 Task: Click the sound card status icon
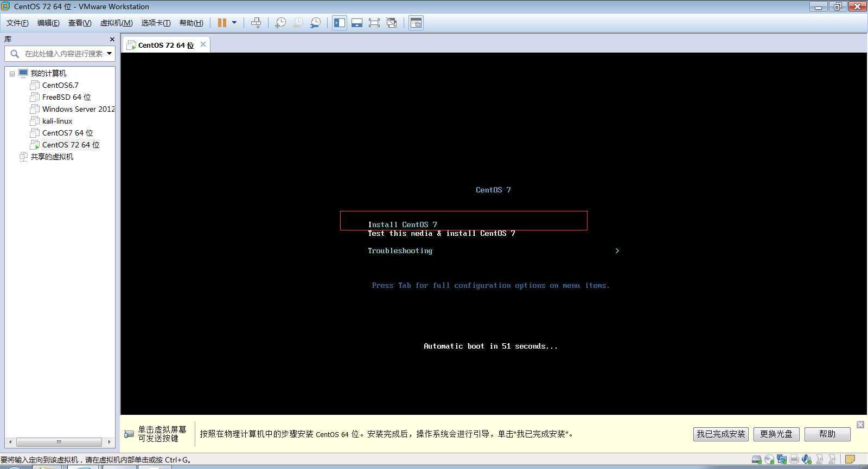pyautogui.click(x=807, y=459)
